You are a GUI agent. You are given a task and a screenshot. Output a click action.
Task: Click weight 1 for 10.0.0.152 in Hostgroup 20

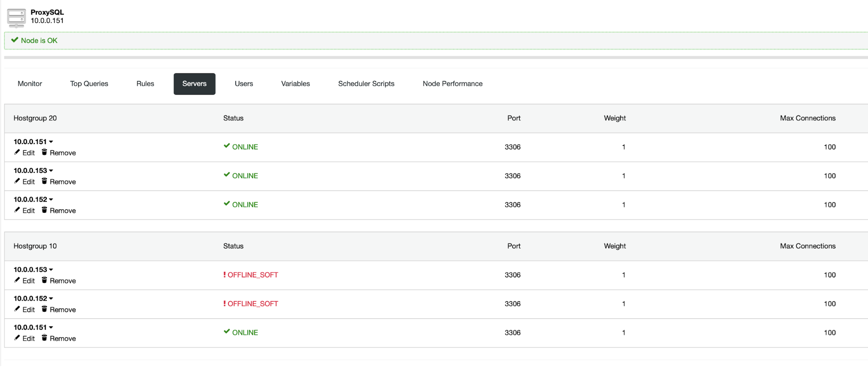click(x=624, y=205)
